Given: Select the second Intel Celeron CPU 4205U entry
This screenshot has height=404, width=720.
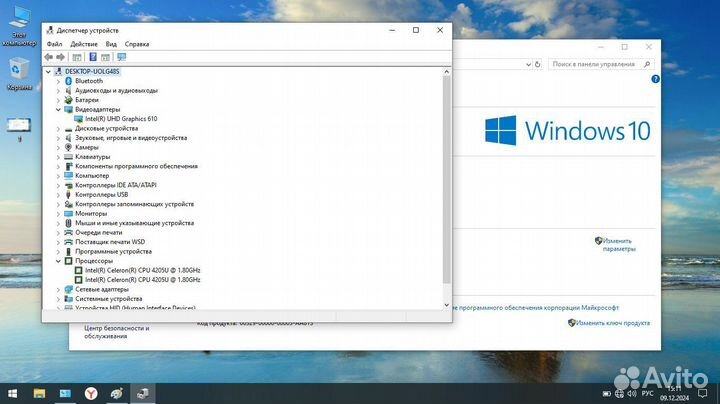Looking at the screenshot, I should coord(142,280).
